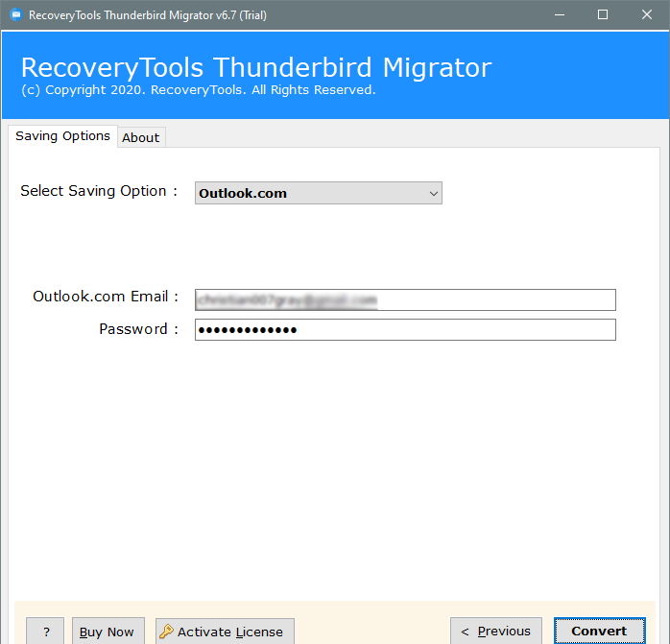Screen dimensions: 670x644
Task: Close the Thunderbird Migrator window
Action: pos(647,15)
